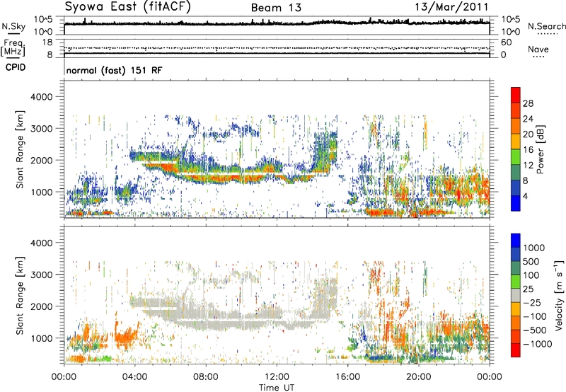Click the '16:00' time tick label
The width and height of the screenshot is (566, 392).
[x=347, y=377]
